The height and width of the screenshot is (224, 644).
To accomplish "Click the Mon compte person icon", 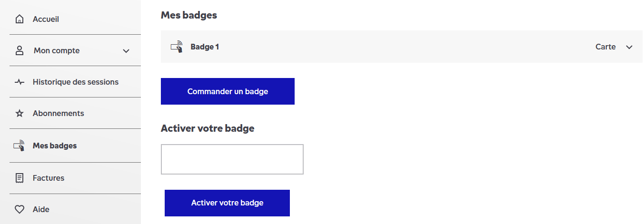I will point(20,51).
